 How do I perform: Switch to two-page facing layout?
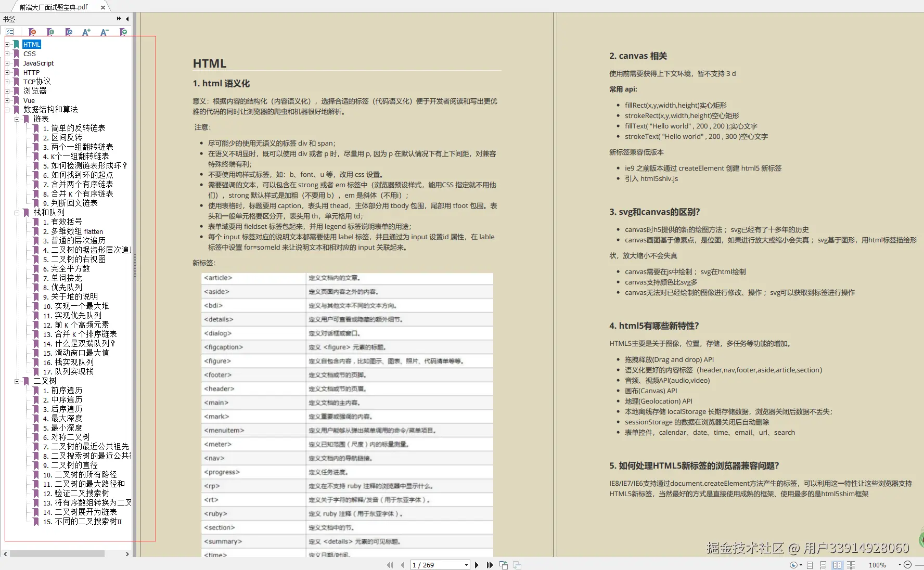point(837,565)
